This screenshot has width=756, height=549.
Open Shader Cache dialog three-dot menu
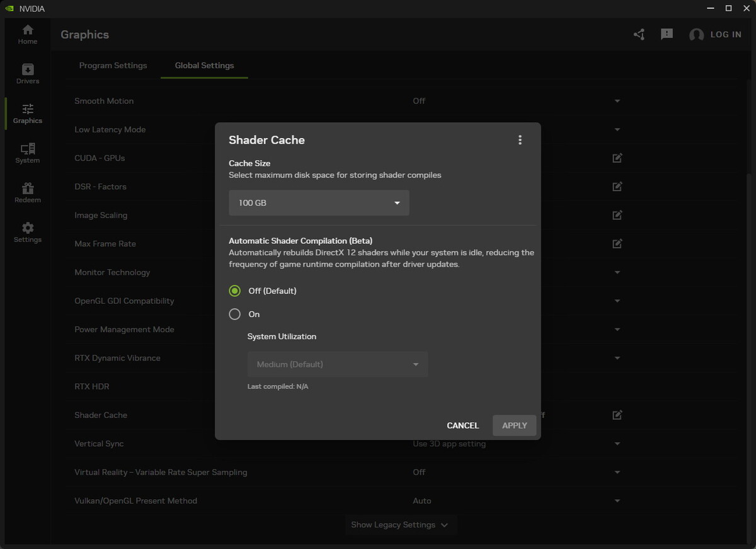click(520, 140)
